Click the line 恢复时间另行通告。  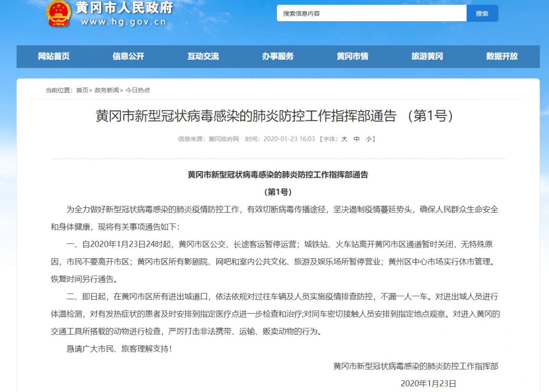pos(84,279)
